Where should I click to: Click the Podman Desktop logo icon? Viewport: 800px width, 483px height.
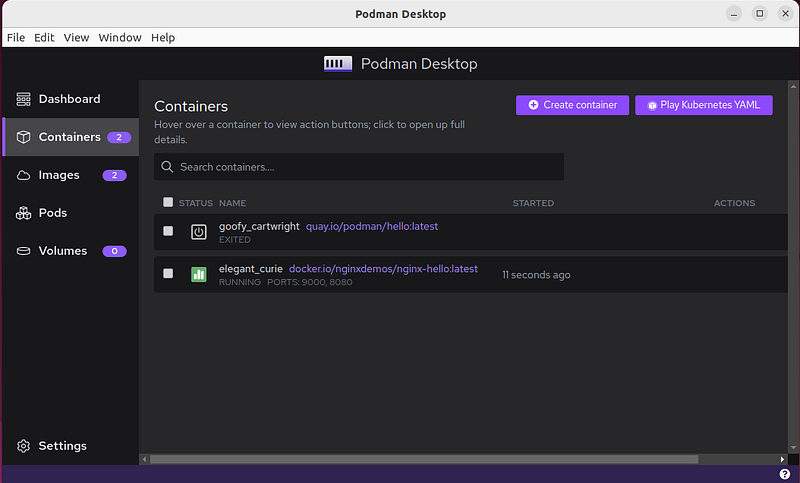(x=338, y=64)
